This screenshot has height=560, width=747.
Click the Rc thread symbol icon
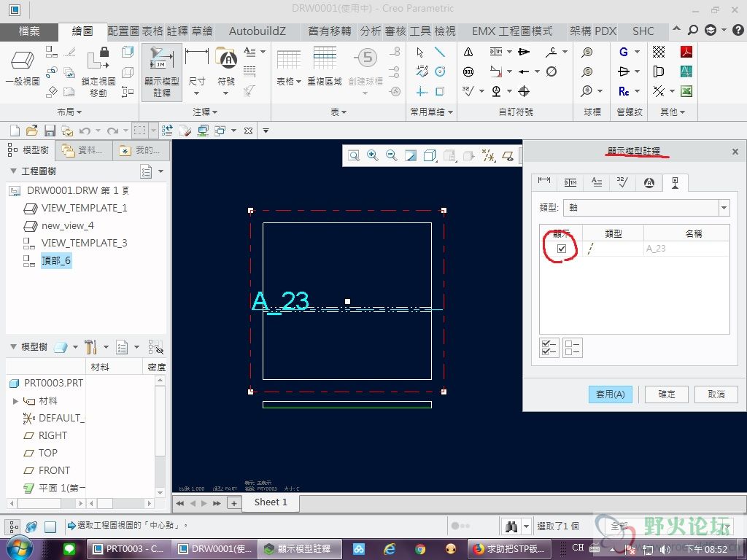click(624, 91)
